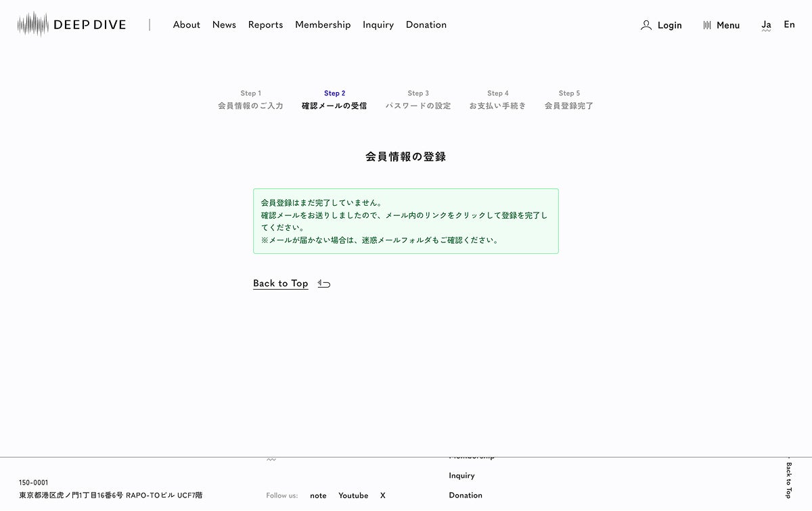Select Membership in the header navigation

tap(323, 24)
